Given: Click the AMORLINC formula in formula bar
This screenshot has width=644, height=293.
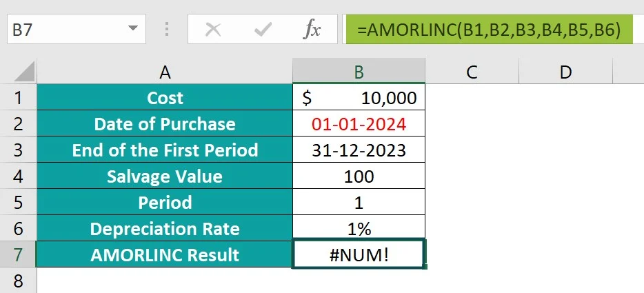Looking at the screenshot, I should [x=489, y=30].
